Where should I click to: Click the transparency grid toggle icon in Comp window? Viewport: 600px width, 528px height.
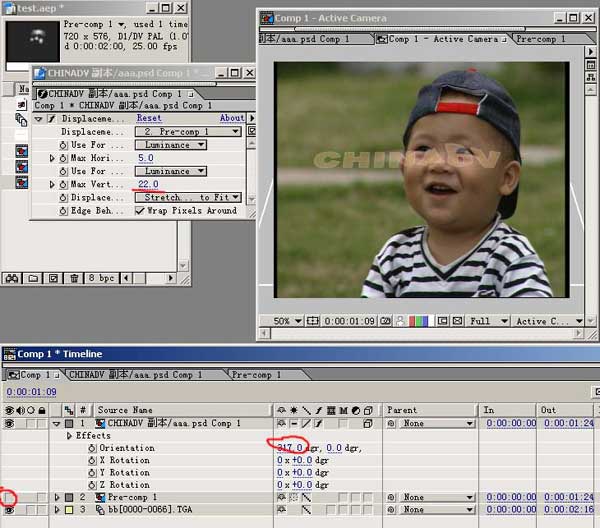click(457, 321)
